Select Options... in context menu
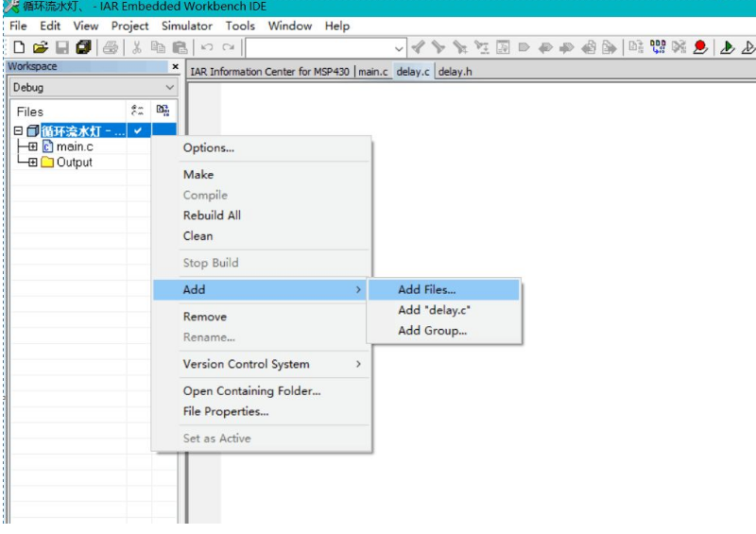This screenshot has height=534, width=756. click(x=262, y=147)
